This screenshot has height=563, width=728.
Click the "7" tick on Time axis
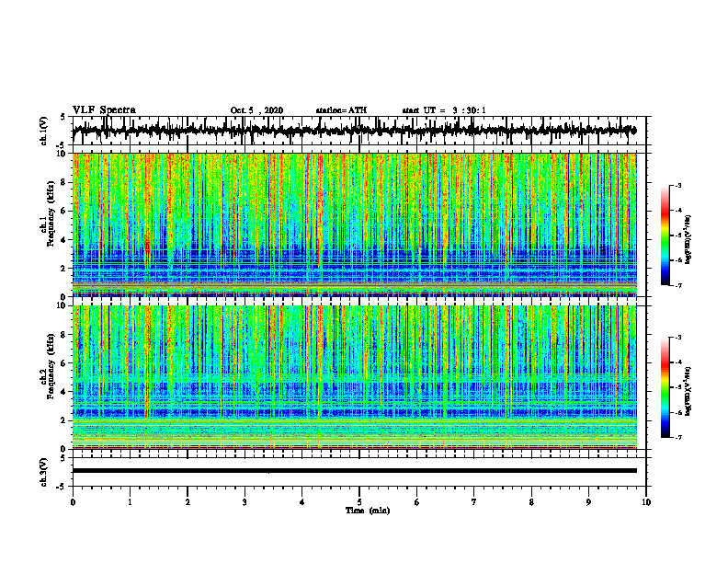click(x=474, y=502)
